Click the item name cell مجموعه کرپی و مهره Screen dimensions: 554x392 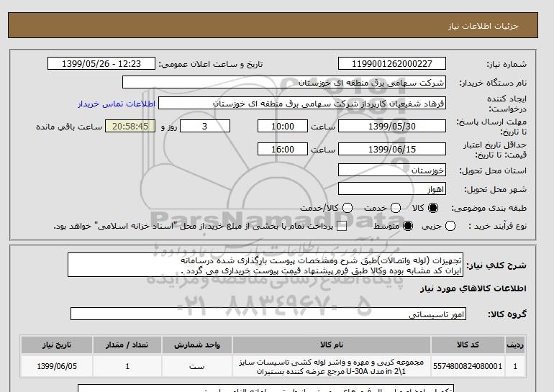[332, 367]
